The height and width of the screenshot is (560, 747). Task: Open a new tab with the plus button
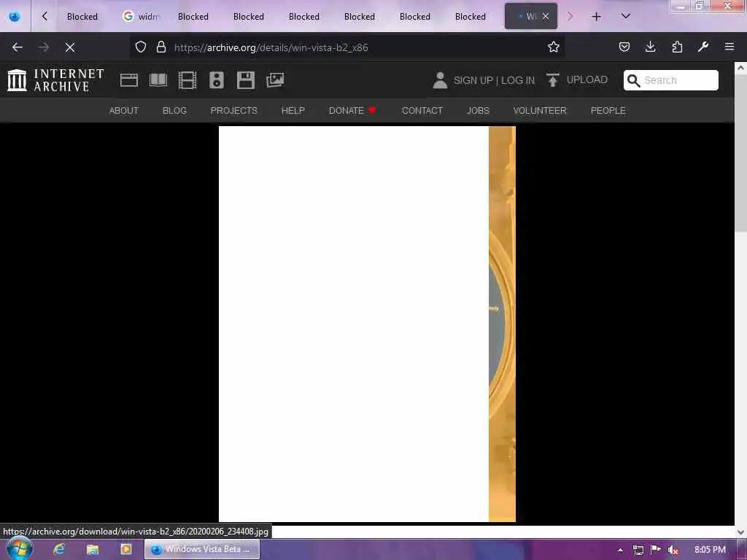point(596,17)
